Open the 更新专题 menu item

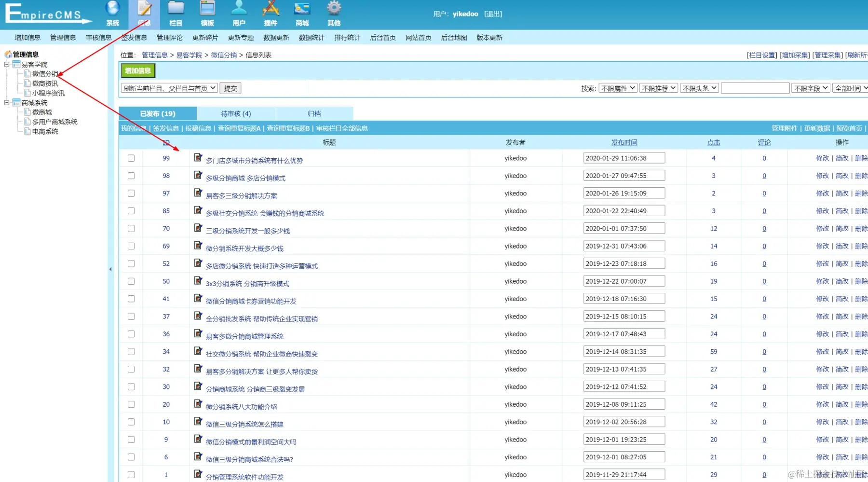coord(241,37)
